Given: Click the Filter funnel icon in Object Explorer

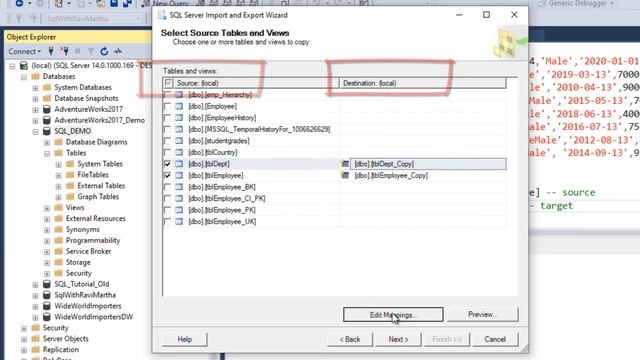Looking at the screenshot, I should tap(91, 51).
